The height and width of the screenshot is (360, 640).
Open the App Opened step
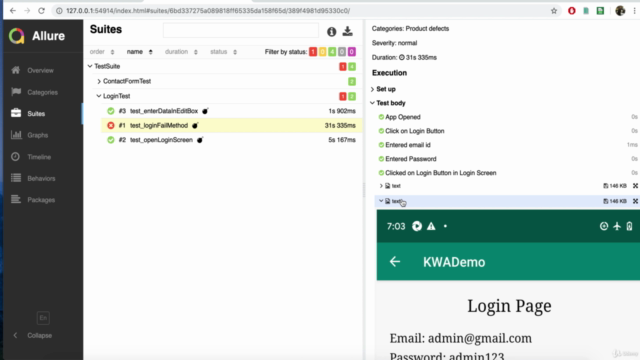click(x=402, y=117)
